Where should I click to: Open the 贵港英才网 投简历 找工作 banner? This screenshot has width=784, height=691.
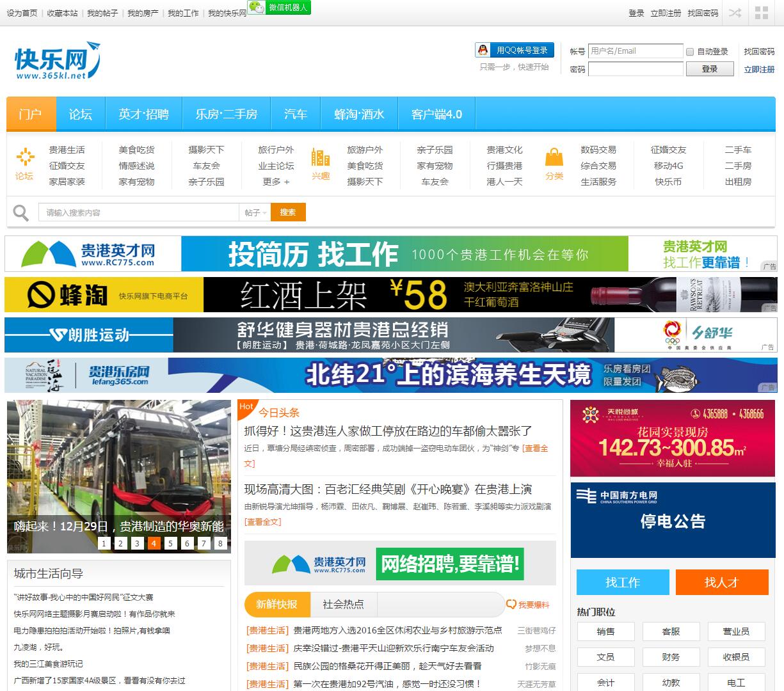tap(391, 254)
